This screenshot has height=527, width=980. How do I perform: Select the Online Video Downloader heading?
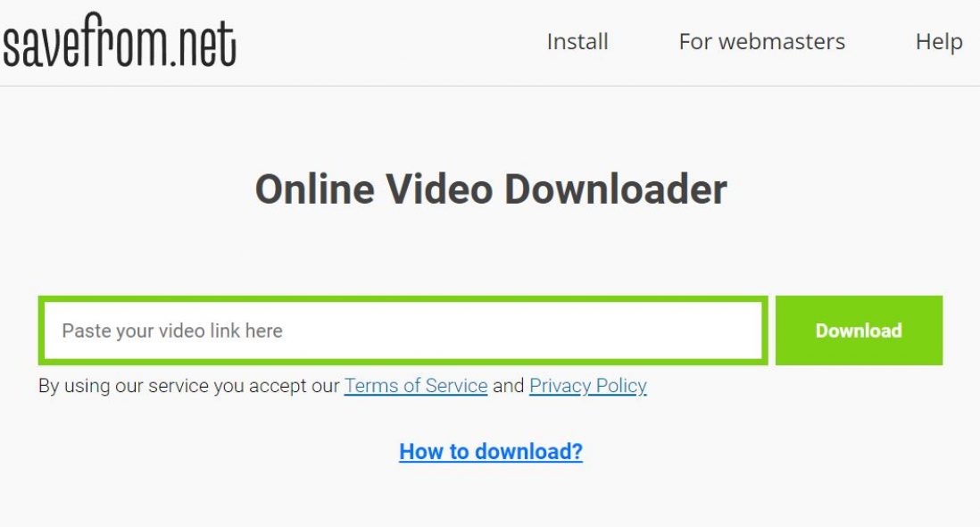(x=491, y=188)
